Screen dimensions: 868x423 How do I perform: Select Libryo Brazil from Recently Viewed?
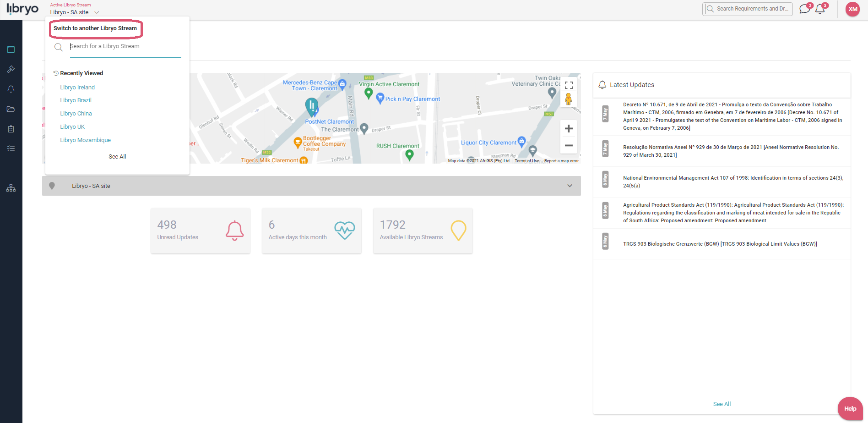[76, 100]
